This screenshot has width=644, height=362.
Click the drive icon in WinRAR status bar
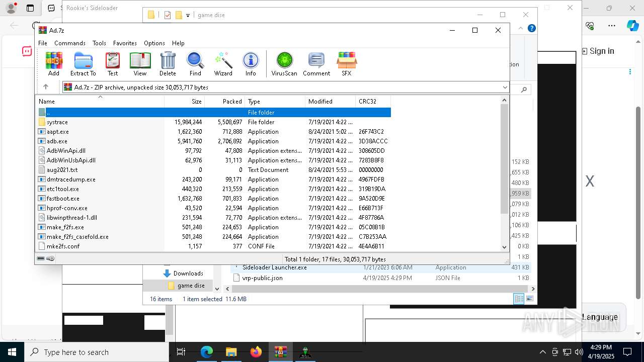click(x=41, y=258)
